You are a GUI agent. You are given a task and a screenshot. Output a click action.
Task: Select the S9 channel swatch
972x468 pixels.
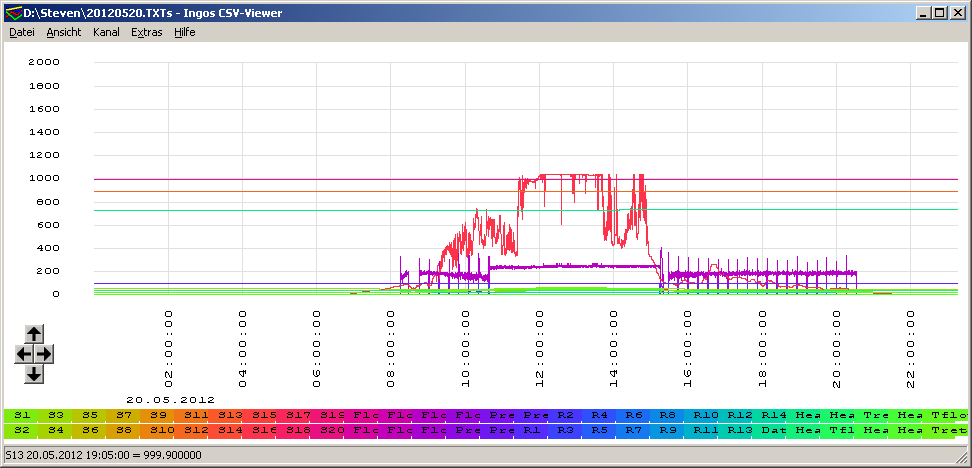coord(157,415)
